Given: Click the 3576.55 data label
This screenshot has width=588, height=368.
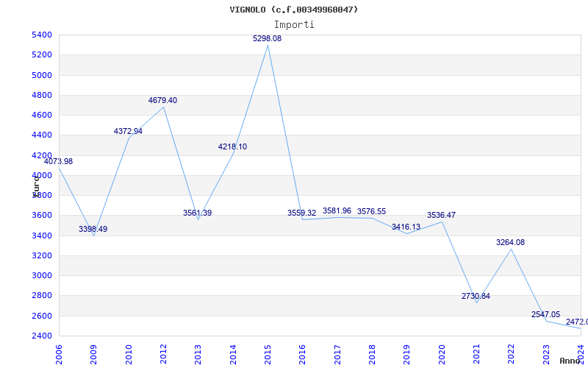Looking at the screenshot, I should (x=371, y=211).
